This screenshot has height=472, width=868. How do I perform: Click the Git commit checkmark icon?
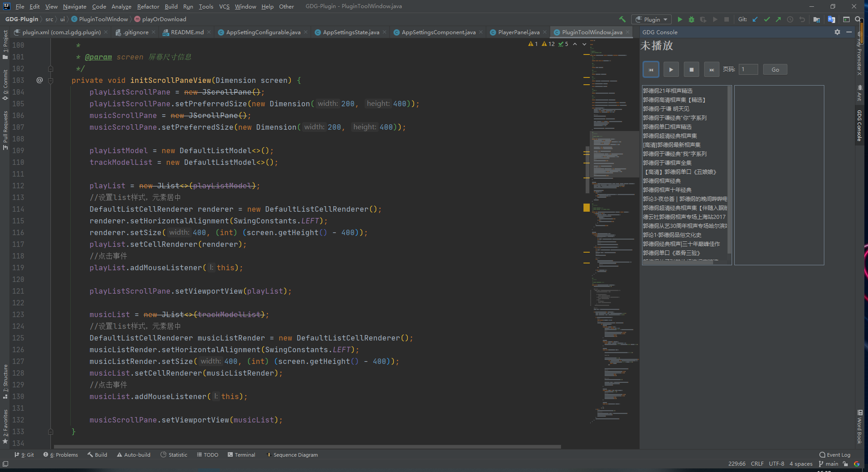767,19
